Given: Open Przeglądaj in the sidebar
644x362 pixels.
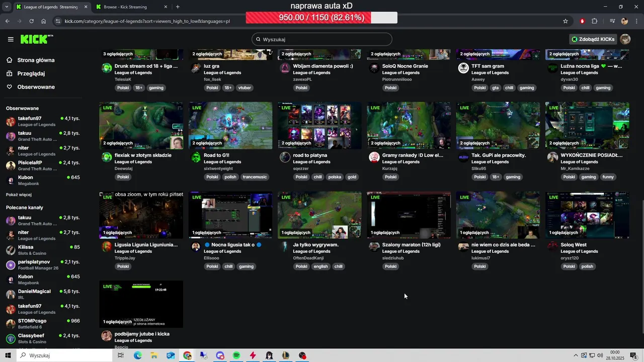Looking at the screenshot, I should coord(31,73).
